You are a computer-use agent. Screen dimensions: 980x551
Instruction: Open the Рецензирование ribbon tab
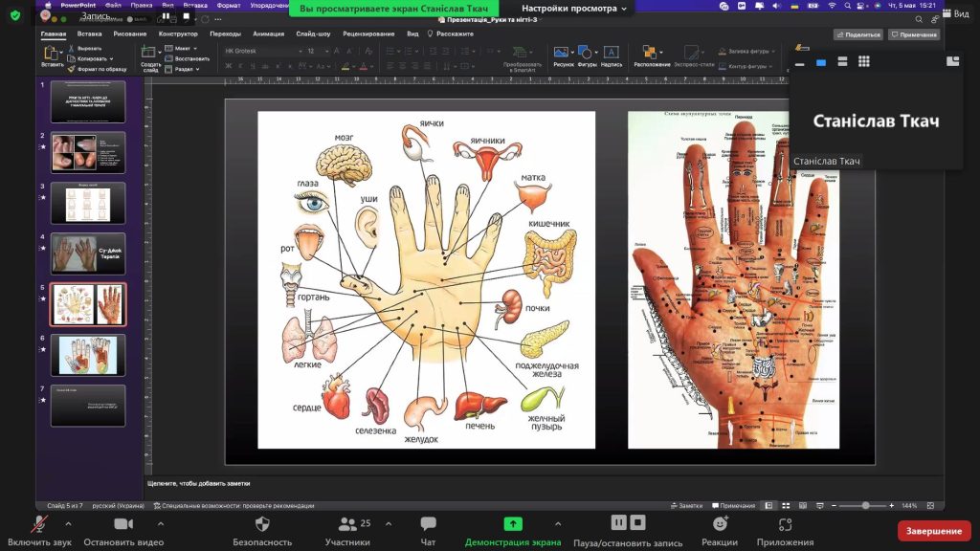[368, 33]
